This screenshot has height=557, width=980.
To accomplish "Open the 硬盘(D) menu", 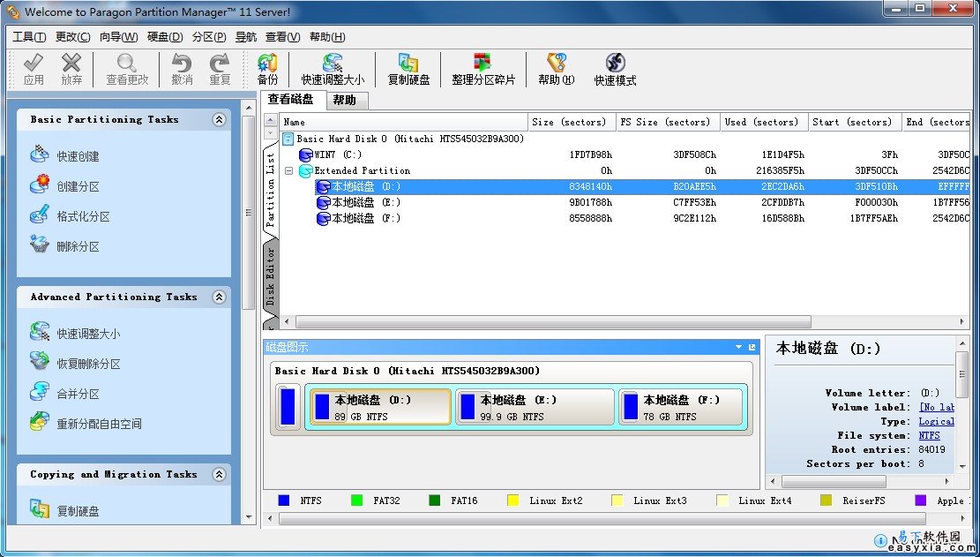I will [x=165, y=37].
